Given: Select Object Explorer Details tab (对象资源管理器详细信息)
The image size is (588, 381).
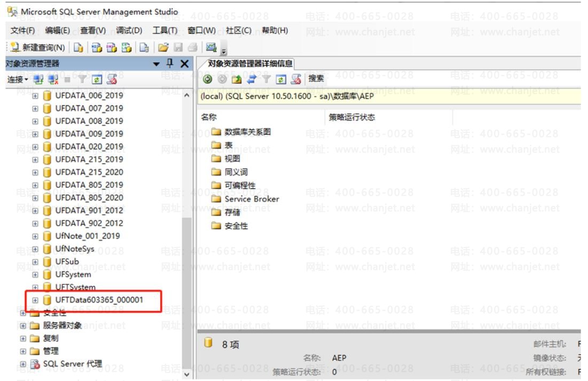Looking at the screenshot, I should point(250,63).
